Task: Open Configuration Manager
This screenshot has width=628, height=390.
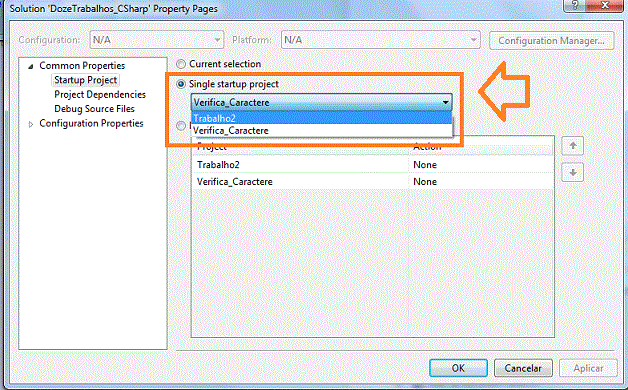Action: [552, 41]
